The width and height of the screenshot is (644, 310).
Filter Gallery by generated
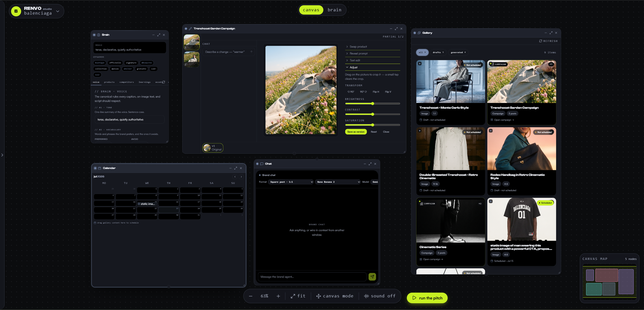point(458,53)
